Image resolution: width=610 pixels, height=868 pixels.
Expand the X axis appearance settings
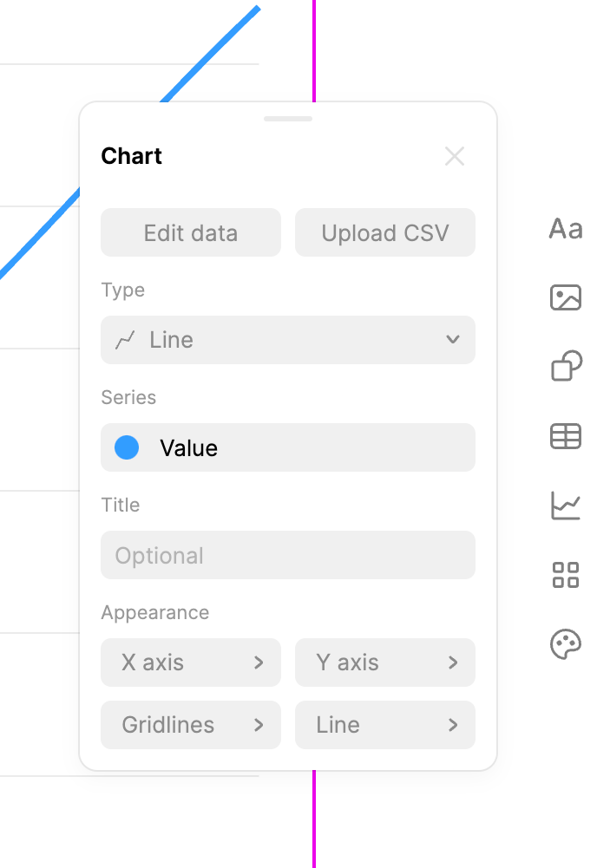(190, 662)
